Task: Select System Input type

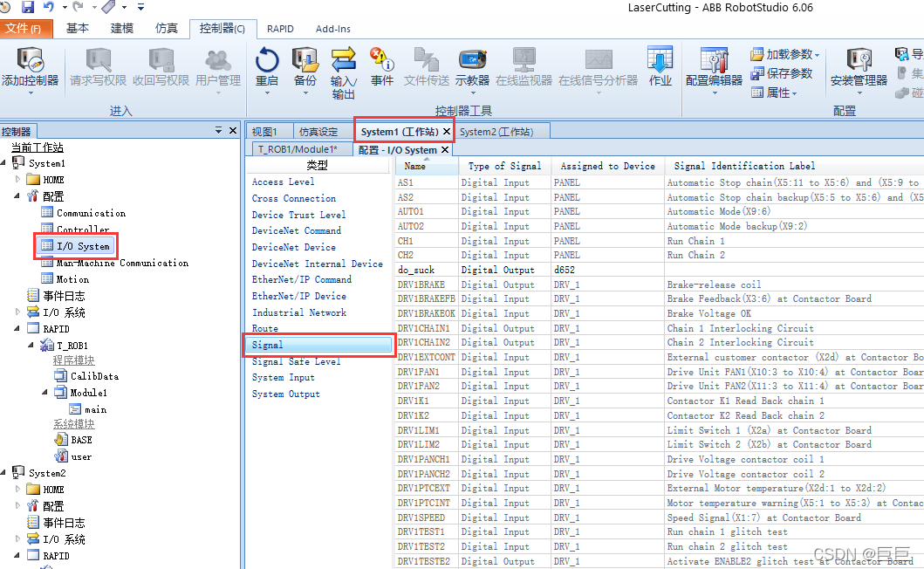Action: pyautogui.click(x=283, y=377)
